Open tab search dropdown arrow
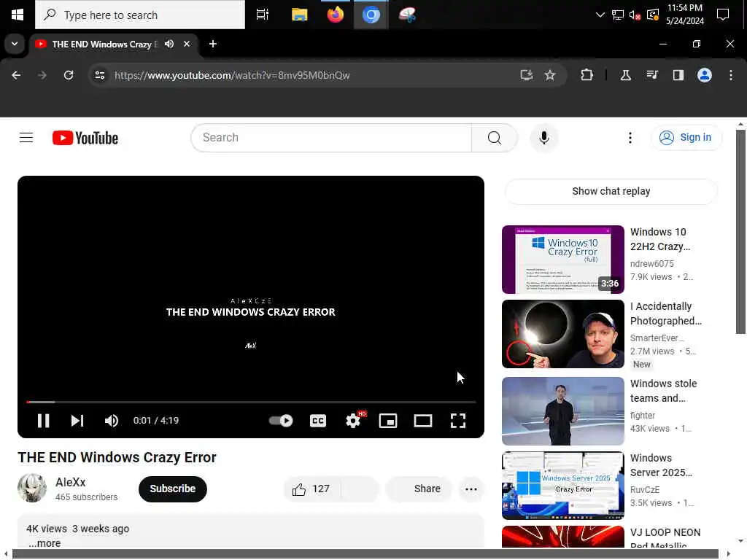Viewport: 747px width, 560px height. tap(15, 44)
